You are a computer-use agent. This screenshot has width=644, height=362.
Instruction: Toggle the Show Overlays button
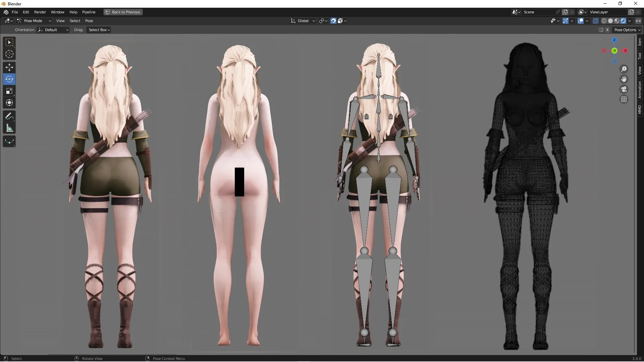[581, 20]
